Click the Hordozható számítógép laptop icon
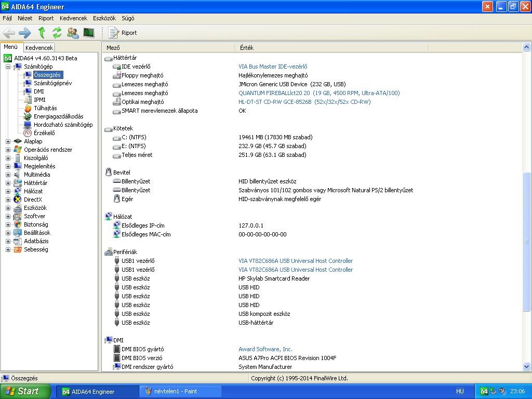The width and height of the screenshot is (532, 399). [28, 125]
